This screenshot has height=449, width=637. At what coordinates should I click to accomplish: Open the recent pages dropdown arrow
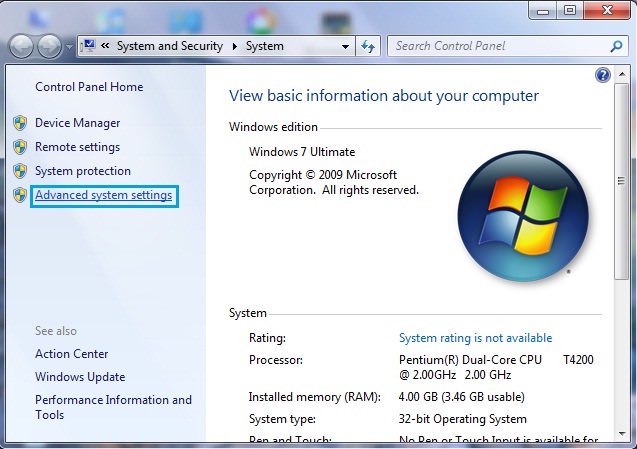69,47
